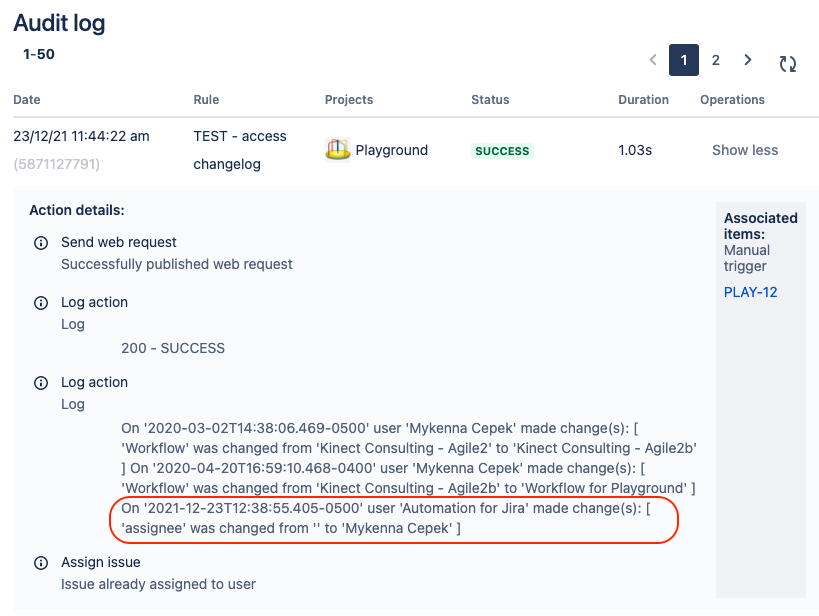Click the refresh audit log icon
Viewport: 819px width, 616px height.
(x=788, y=64)
